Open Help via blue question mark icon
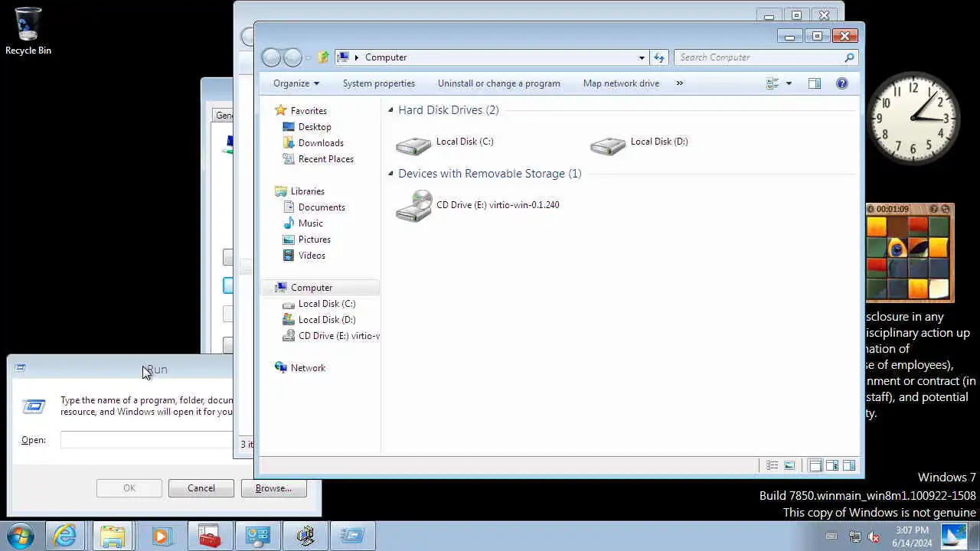The image size is (980, 551). (842, 83)
